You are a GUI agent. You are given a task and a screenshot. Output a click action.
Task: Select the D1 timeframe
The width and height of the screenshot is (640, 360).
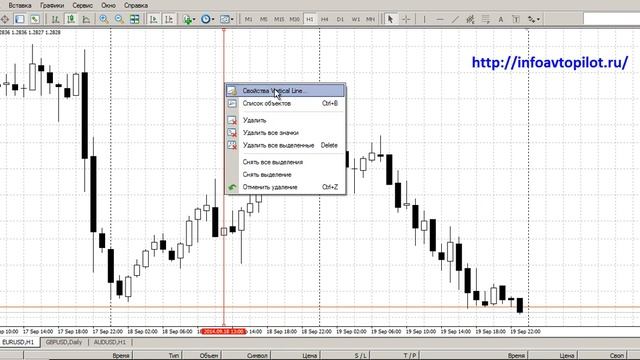point(340,19)
